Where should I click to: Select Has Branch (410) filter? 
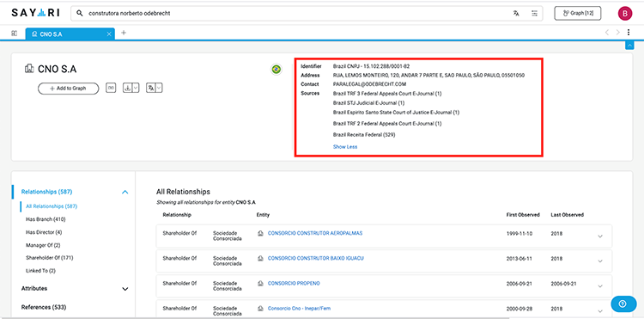point(46,219)
